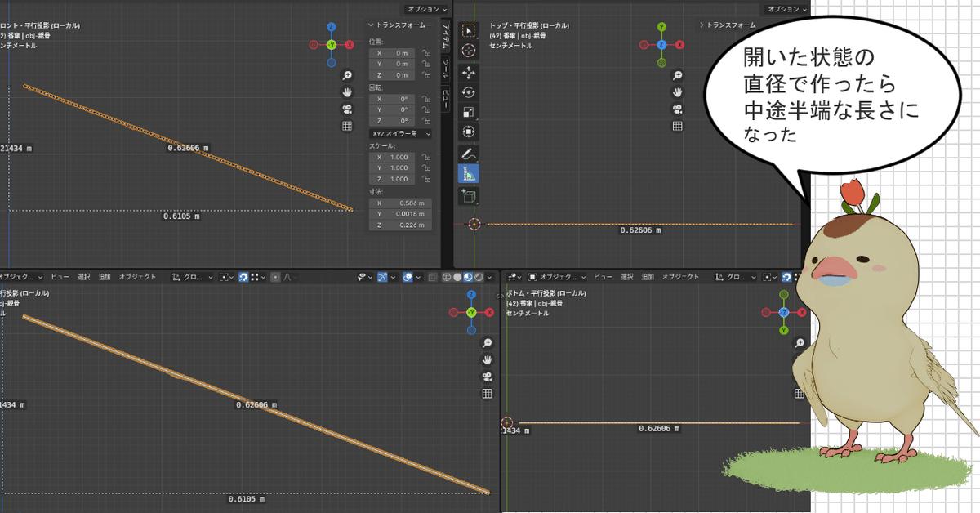Switch to ツール sidebar tab
This screenshot has height=513, width=980.
click(x=446, y=67)
